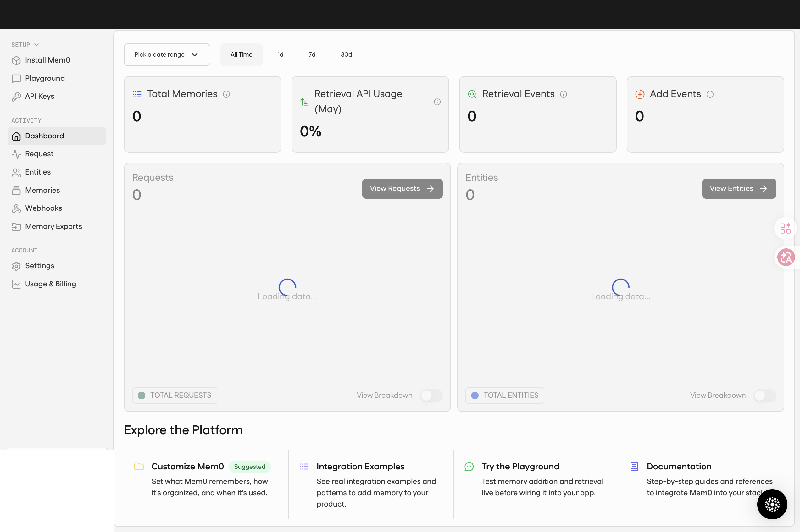Click the translate floating icon
The height and width of the screenshot is (532, 800).
(x=786, y=257)
